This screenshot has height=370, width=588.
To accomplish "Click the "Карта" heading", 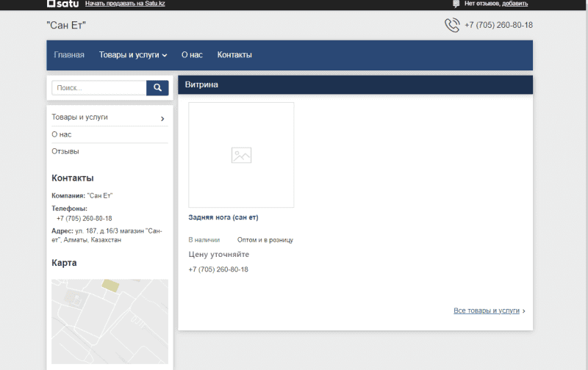I will tap(64, 263).
